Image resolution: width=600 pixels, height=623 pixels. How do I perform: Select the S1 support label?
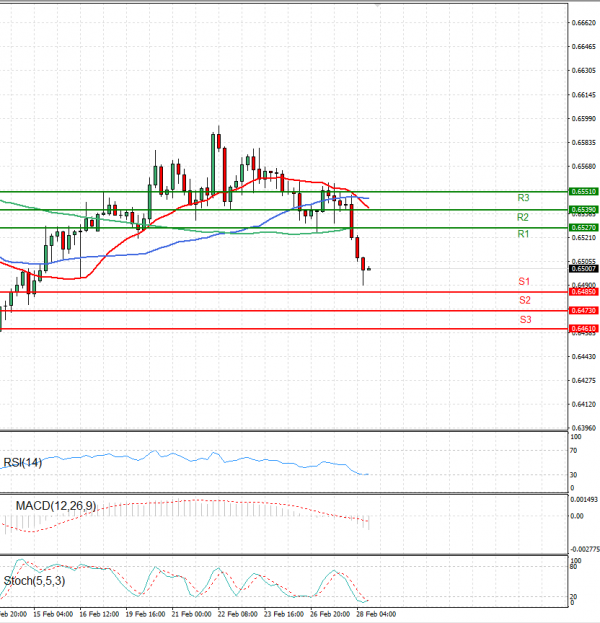tap(524, 282)
